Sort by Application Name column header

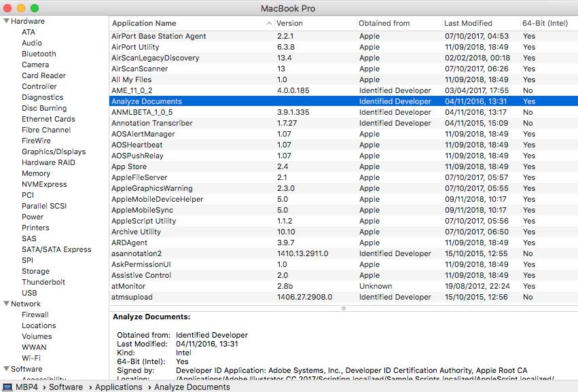click(144, 23)
